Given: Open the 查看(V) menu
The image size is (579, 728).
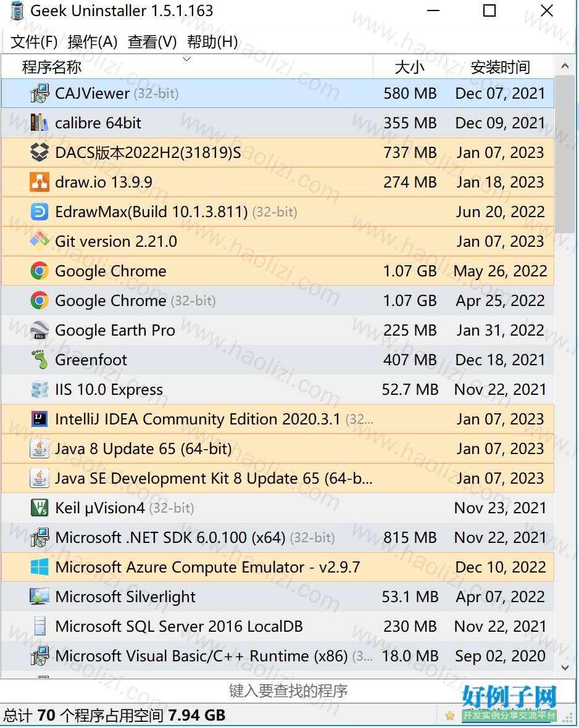Looking at the screenshot, I should coord(152,42).
